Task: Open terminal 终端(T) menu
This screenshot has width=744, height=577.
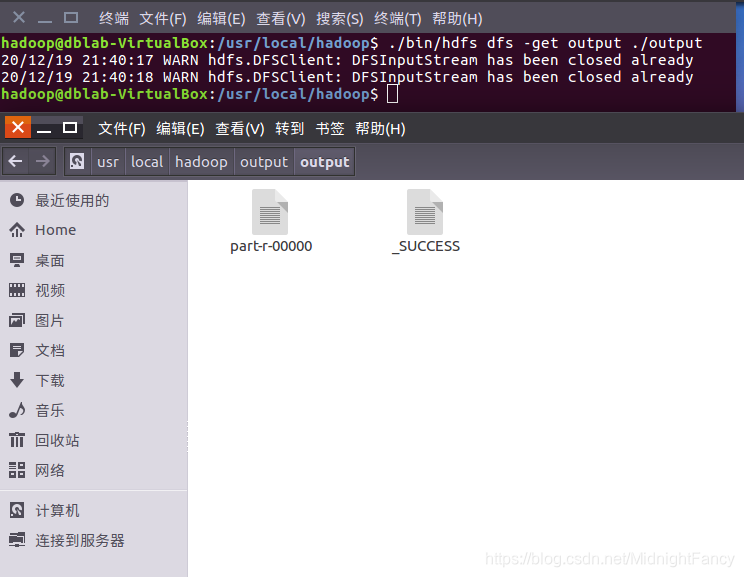Action: pyautogui.click(x=398, y=19)
